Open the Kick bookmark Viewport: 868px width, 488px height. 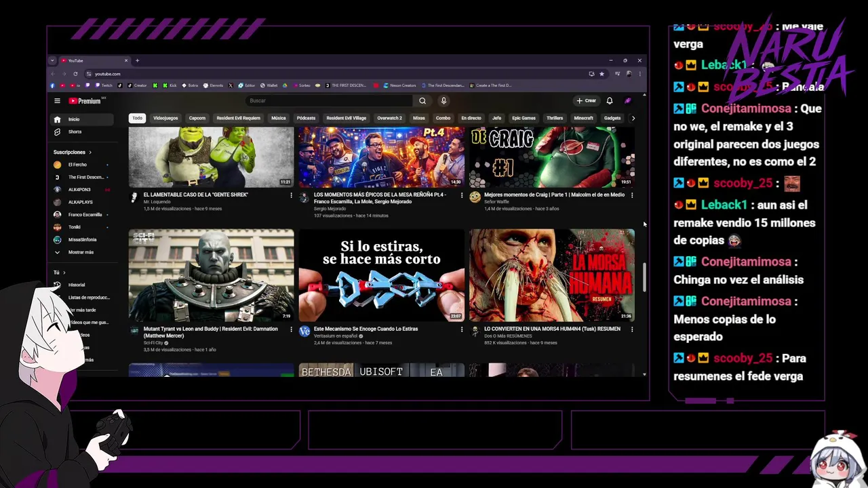pos(170,85)
